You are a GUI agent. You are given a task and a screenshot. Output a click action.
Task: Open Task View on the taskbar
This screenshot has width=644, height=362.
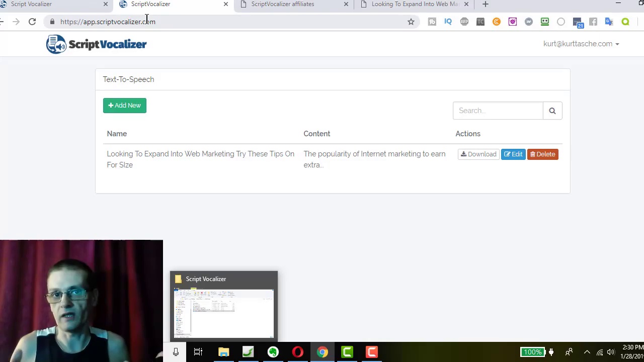198,352
